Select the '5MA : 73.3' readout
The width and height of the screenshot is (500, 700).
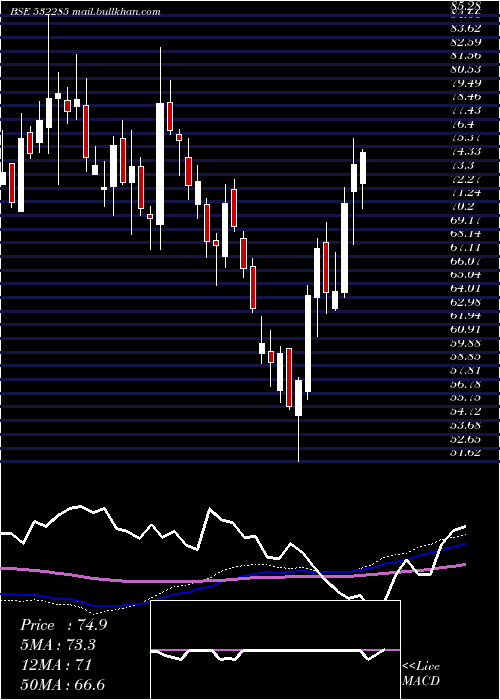click(x=58, y=645)
